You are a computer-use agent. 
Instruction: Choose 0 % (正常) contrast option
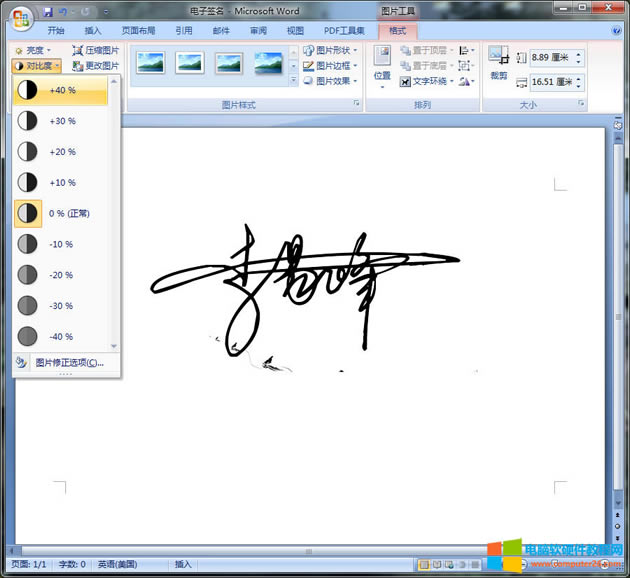click(x=62, y=213)
